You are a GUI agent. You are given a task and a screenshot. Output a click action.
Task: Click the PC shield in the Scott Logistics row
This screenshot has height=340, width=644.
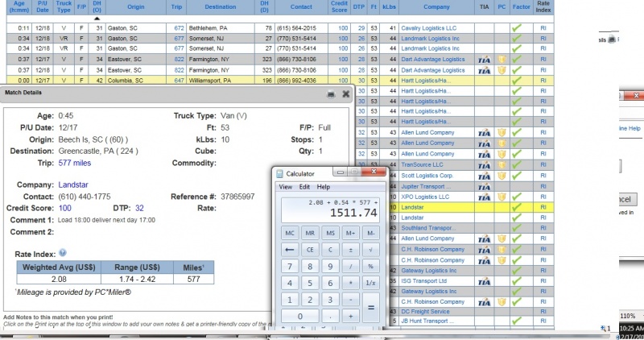point(502,176)
